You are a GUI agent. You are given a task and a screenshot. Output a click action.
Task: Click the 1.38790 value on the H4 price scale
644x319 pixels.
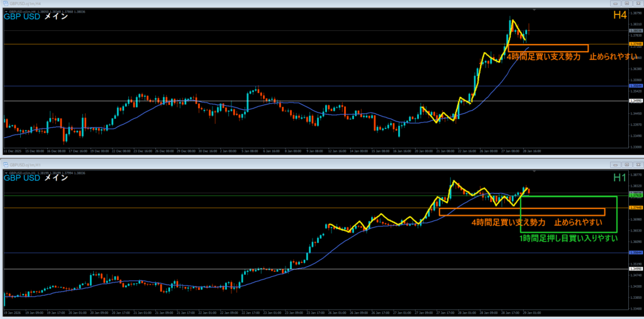click(x=635, y=13)
